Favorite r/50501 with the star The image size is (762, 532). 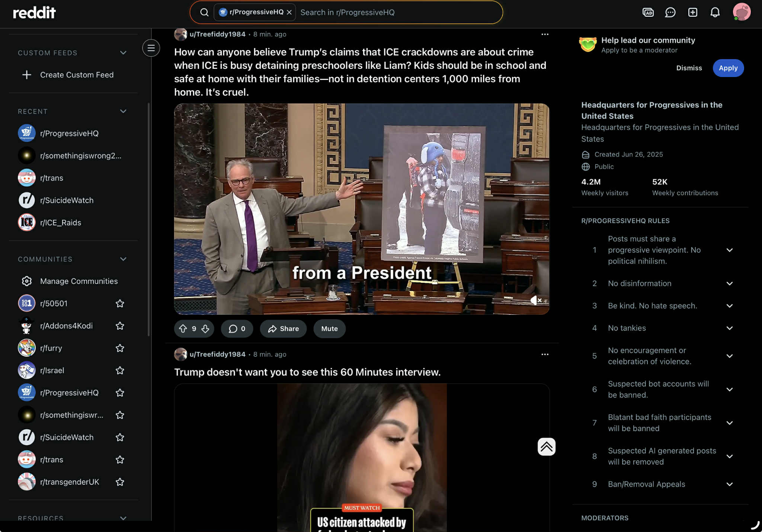coord(120,304)
